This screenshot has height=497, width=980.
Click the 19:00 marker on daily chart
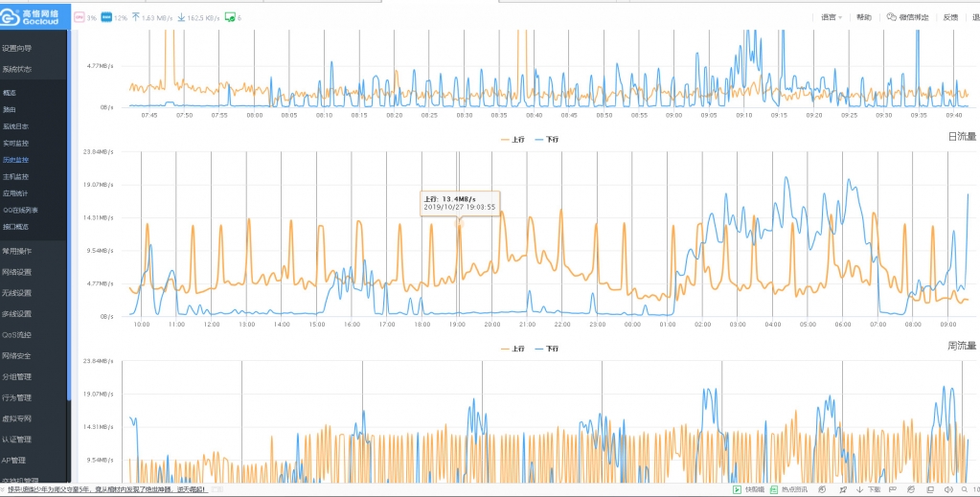pos(458,325)
